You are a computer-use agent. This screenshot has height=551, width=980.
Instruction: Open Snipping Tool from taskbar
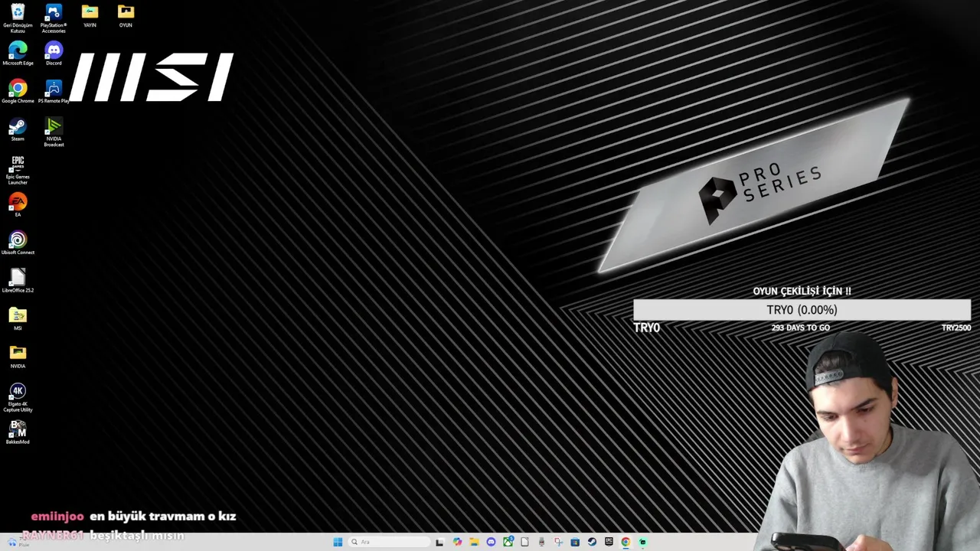click(x=558, y=542)
